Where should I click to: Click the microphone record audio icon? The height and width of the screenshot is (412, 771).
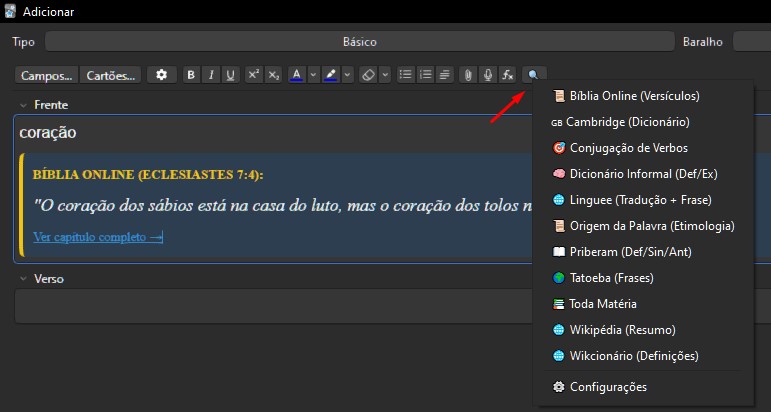487,75
